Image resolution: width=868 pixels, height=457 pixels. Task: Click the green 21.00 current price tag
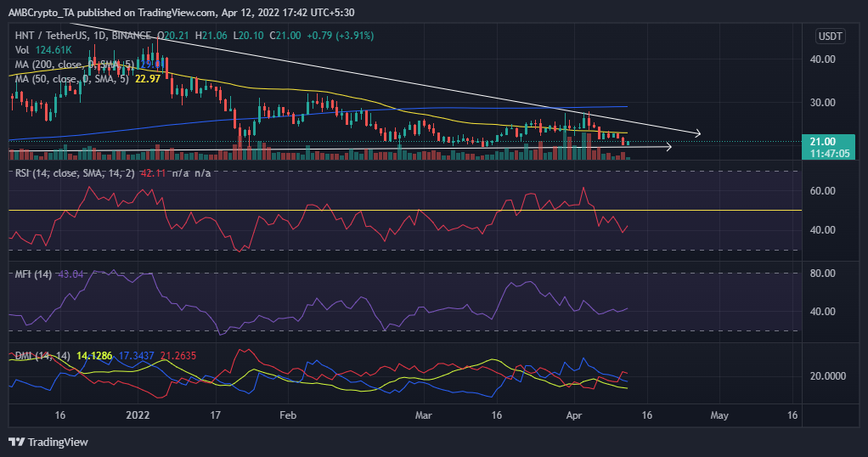pyautogui.click(x=823, y=142)
